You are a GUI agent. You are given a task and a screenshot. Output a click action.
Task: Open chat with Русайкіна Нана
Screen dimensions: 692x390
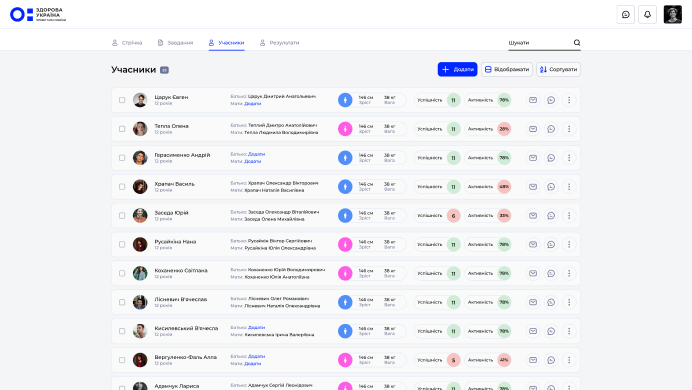click(551, 244)
